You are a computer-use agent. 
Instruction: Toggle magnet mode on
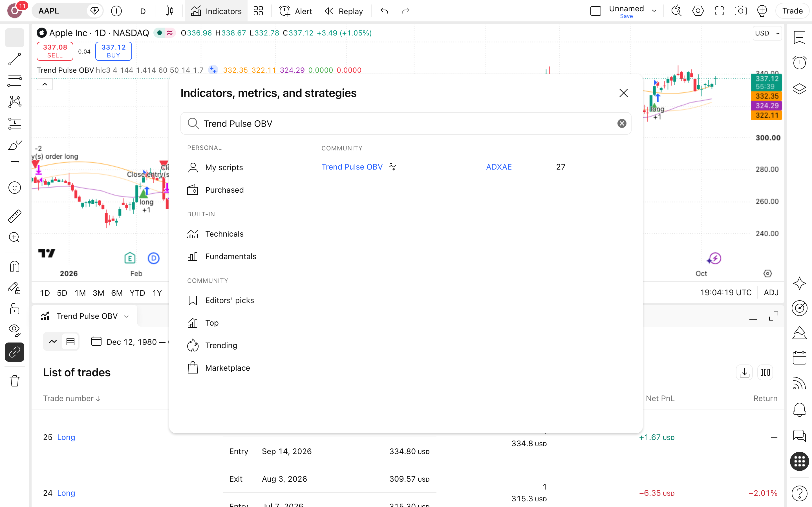[14, 266]
